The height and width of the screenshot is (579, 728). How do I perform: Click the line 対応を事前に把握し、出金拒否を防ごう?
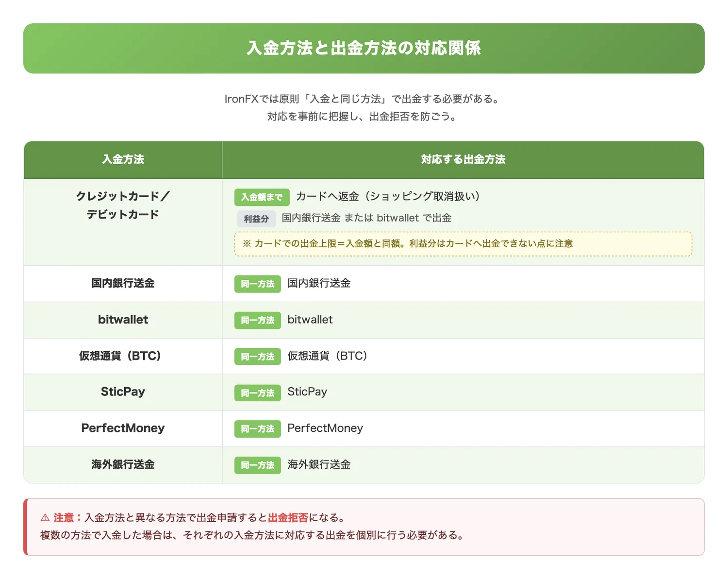coord(364,117)
